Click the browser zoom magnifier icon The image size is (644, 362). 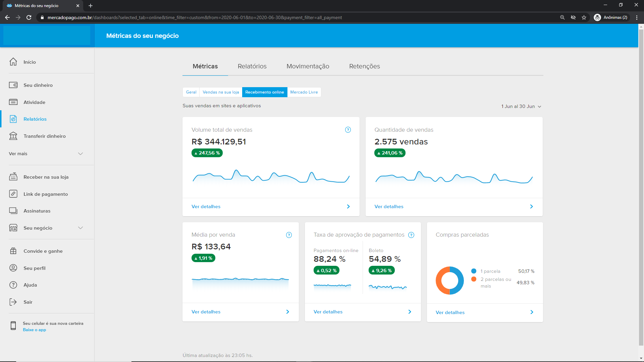pyautogui.click(x=562, y=17)
